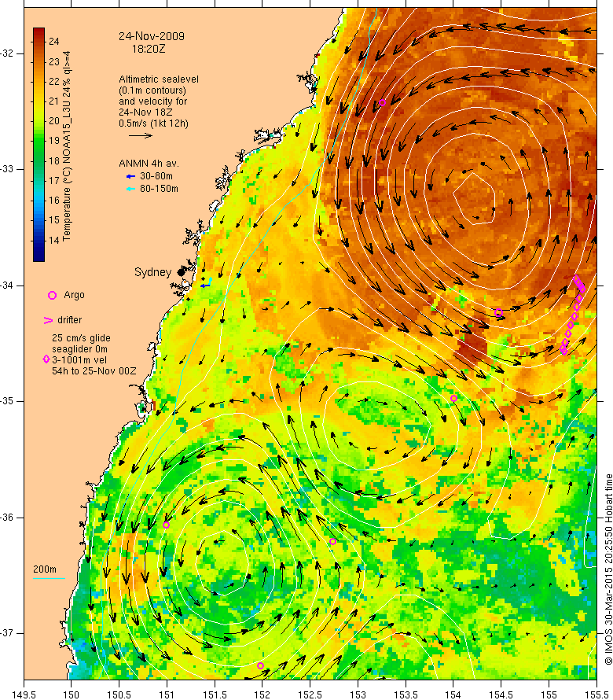Click the longitude axis label 152.5

tap(310, 694)
